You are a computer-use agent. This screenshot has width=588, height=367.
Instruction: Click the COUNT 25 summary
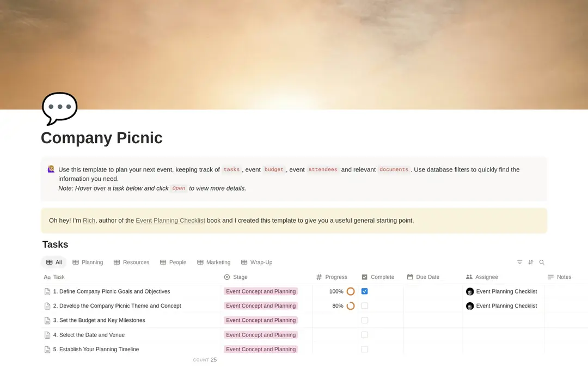[205, 360]
